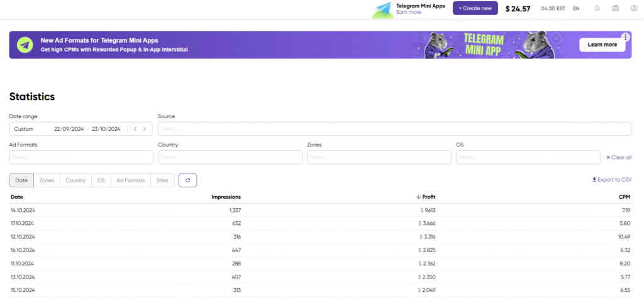Open the Source select dropdown
The width and height of the screenshot is (644, 298).
(394, 129)
